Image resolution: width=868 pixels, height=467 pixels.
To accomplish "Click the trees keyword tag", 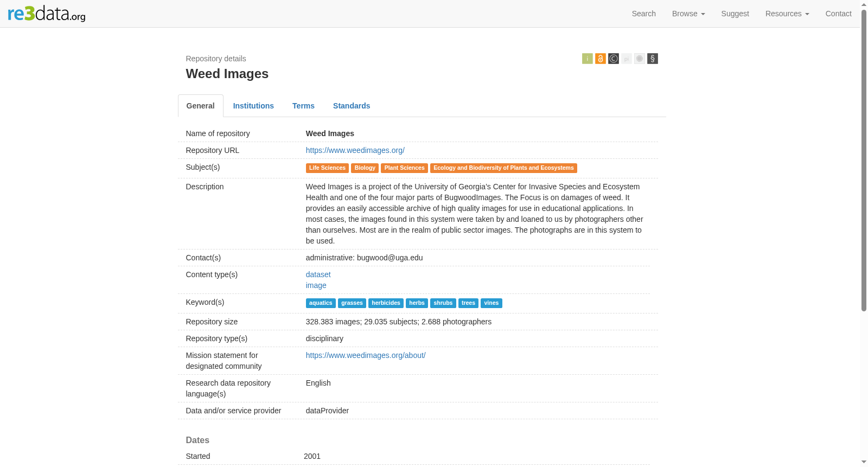I will point(468,303).
